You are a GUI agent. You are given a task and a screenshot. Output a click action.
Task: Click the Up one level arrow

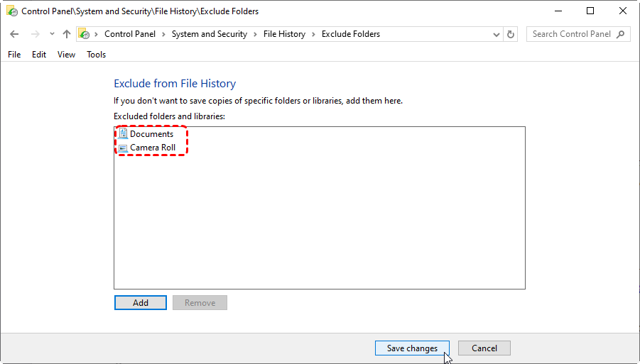[67, 34]
